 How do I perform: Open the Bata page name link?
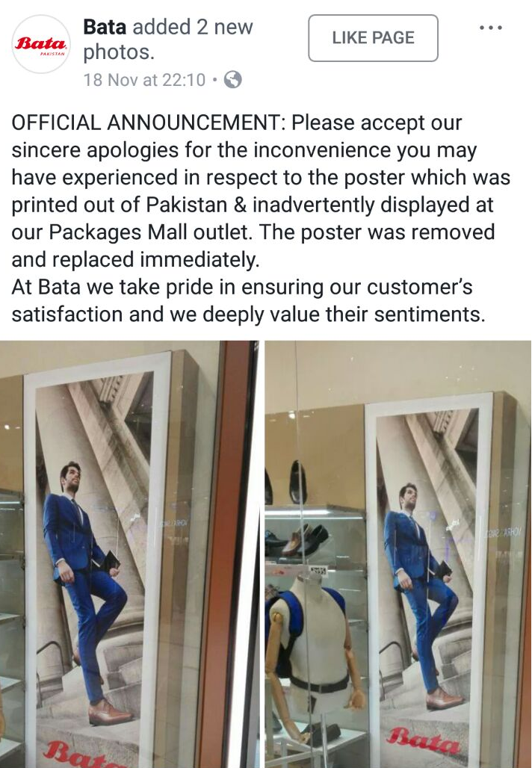coord(105,26)
